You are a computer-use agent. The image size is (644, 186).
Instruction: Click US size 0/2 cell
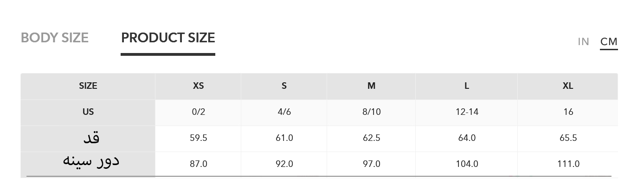point(198,112)
